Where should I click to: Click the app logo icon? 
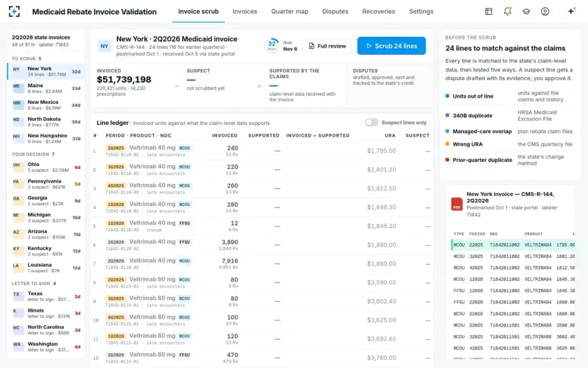(14, 11)
